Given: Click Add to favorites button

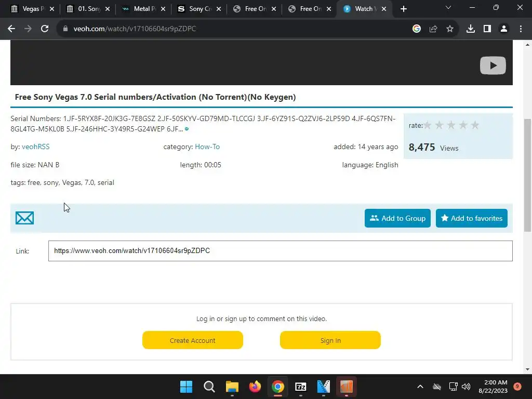Looking at the screenshot, I should pyautogui.click(x=471, y=218).
